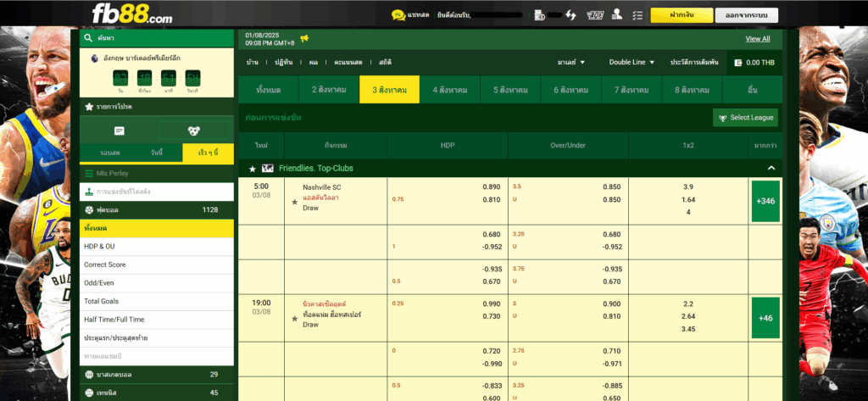The width and height of the screenshot is (868, 401).
Task: Open the ผล results menu item
Action: pos(314,63)
